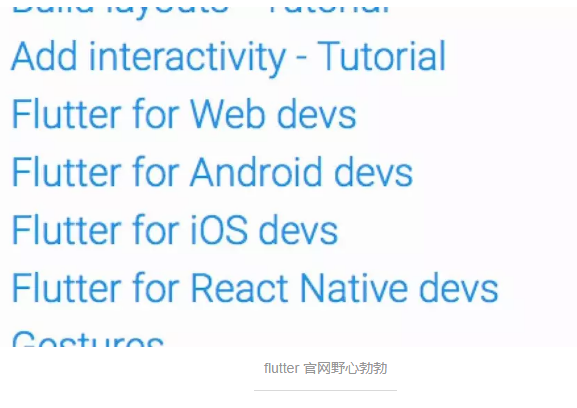This screenshot has width=577, height=408.
Task: Click the partially visible Gestures link
Action: (88, 338)
